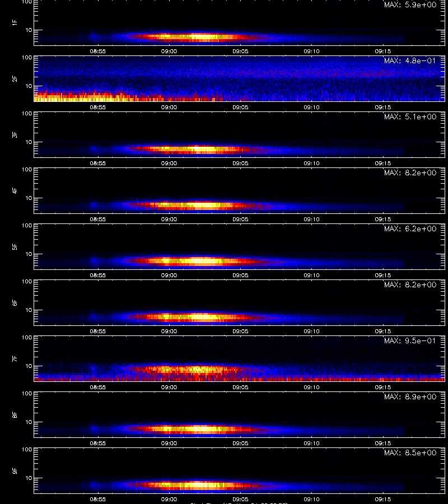Click the 09:00 time label under 2F
The width and height of the screenshot is (448, 504).
coord(169,108)
